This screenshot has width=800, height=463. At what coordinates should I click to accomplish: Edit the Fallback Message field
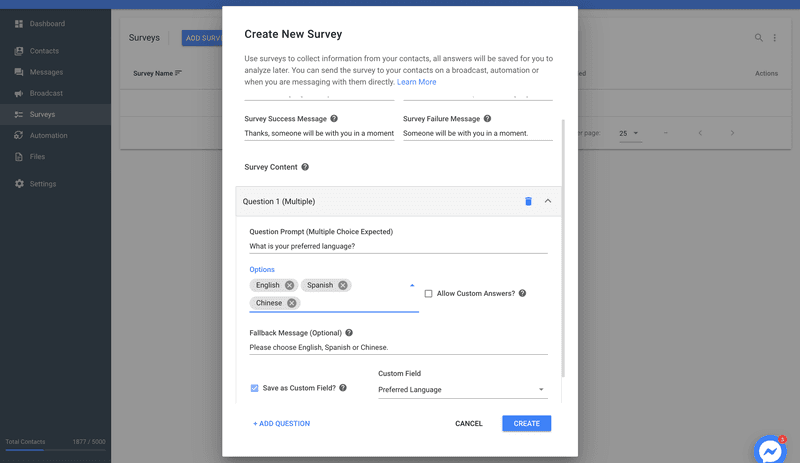click(398, 347)
